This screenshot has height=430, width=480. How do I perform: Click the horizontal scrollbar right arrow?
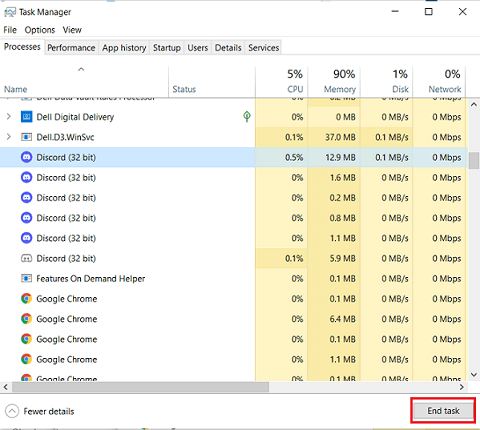pyautogui.click(x=462, y=387)
